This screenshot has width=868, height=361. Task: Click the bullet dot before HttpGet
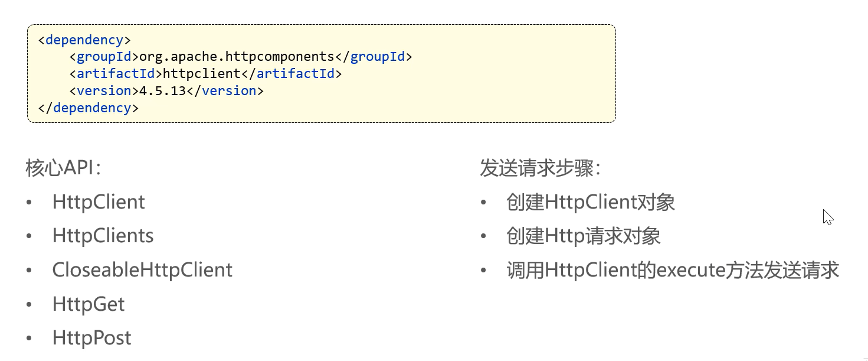pos(30,305)
